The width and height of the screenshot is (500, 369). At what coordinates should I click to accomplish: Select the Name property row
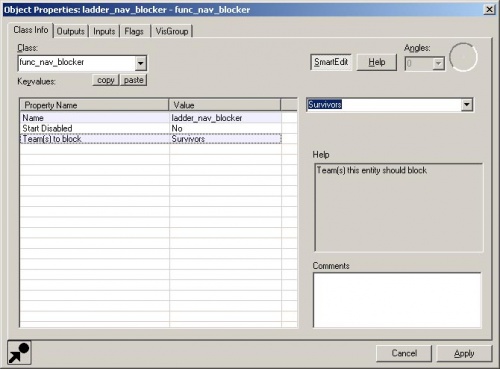150,118
